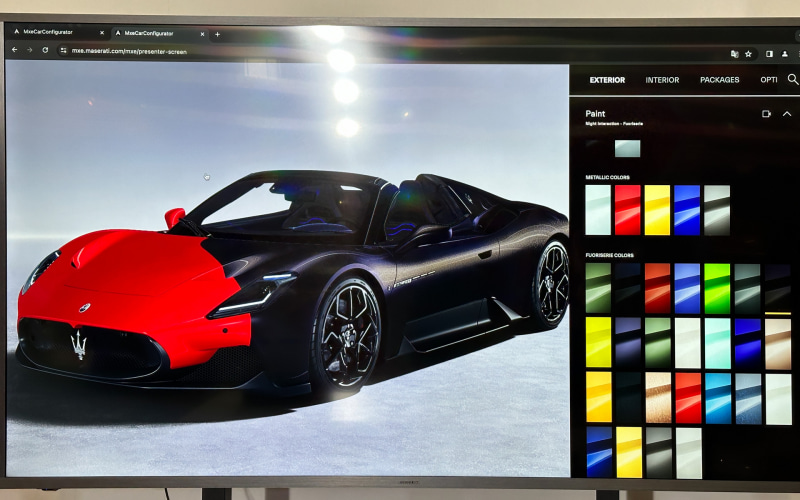Pick the mint aqua Fuoriserie swatch
800x500 pixels.
point(717,343)
